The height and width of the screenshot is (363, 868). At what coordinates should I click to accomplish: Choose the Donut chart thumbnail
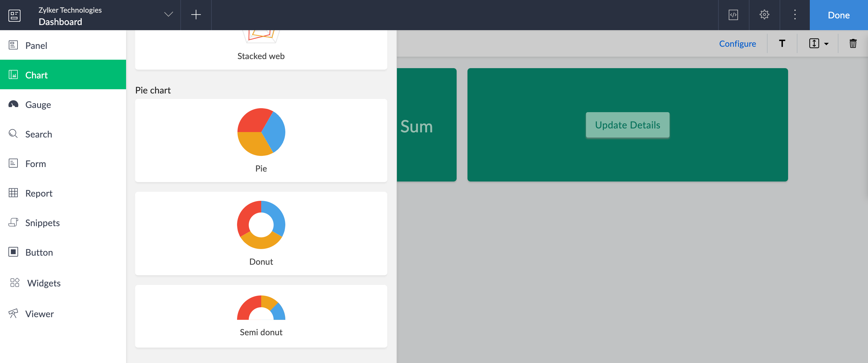[261, 233]
